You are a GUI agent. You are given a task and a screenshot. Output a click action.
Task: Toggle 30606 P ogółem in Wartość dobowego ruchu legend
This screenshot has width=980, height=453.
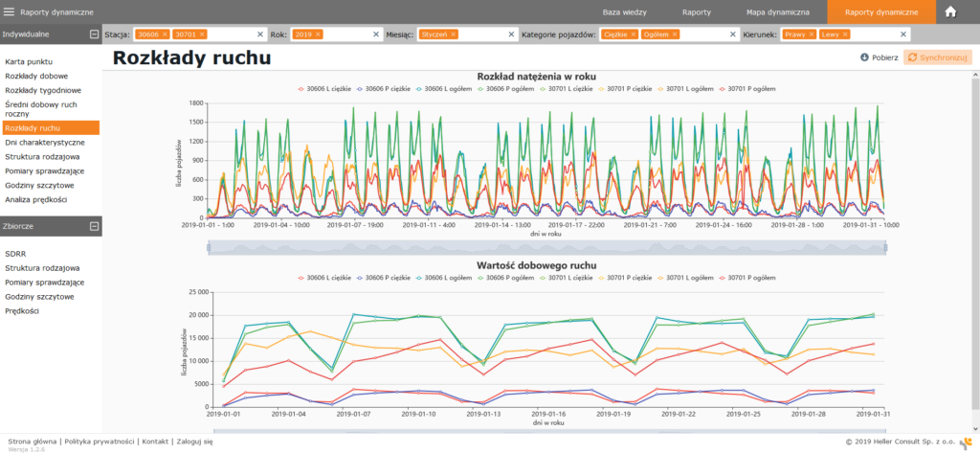(505, 277)
